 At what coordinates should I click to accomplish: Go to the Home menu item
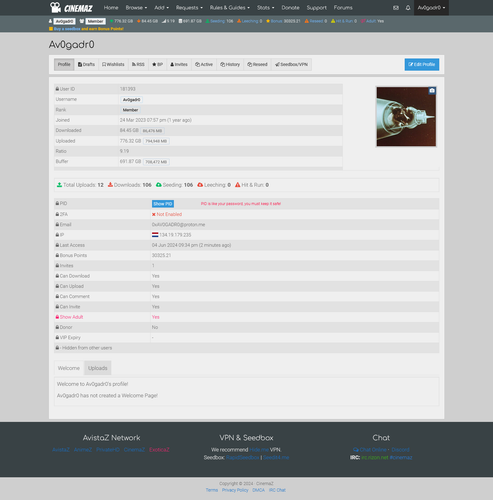[x=111, y=8]
